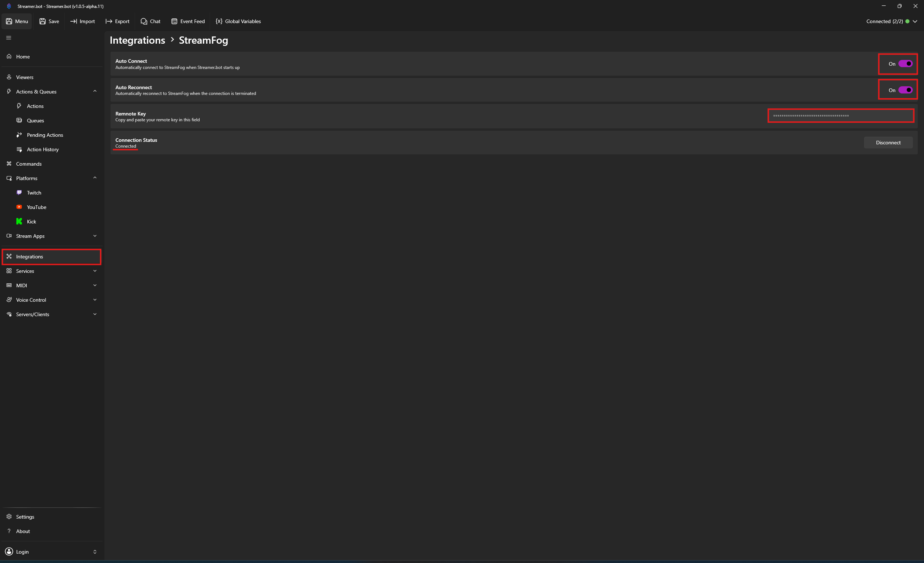Go to the Twitch platform page
The height and width of the screenshot is (563, 924).
pyautogui.click(x=52, y=193)
